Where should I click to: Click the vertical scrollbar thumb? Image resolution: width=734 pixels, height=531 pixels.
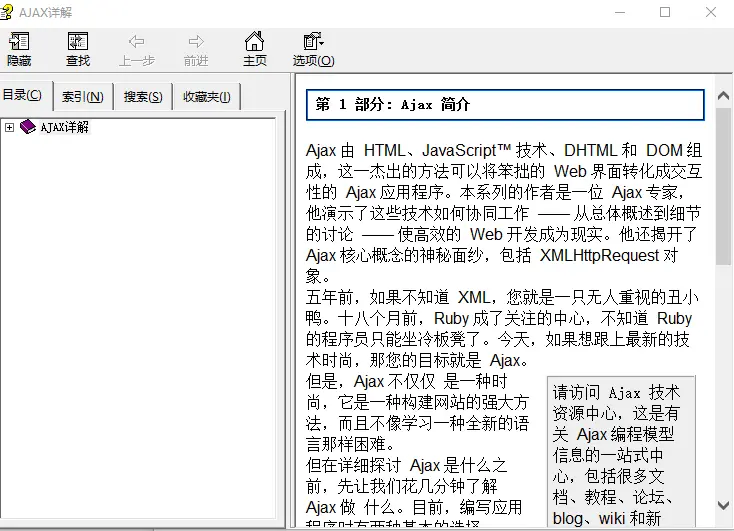724,185
